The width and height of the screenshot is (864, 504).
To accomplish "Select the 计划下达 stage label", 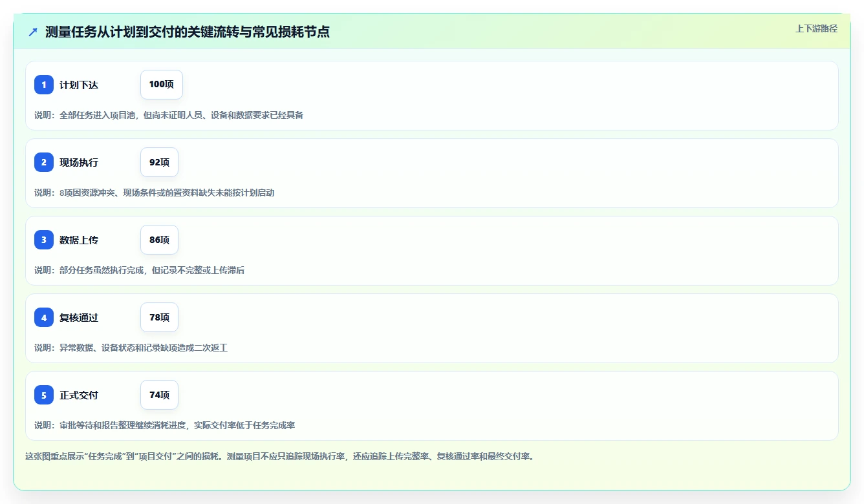I will 79,85.
